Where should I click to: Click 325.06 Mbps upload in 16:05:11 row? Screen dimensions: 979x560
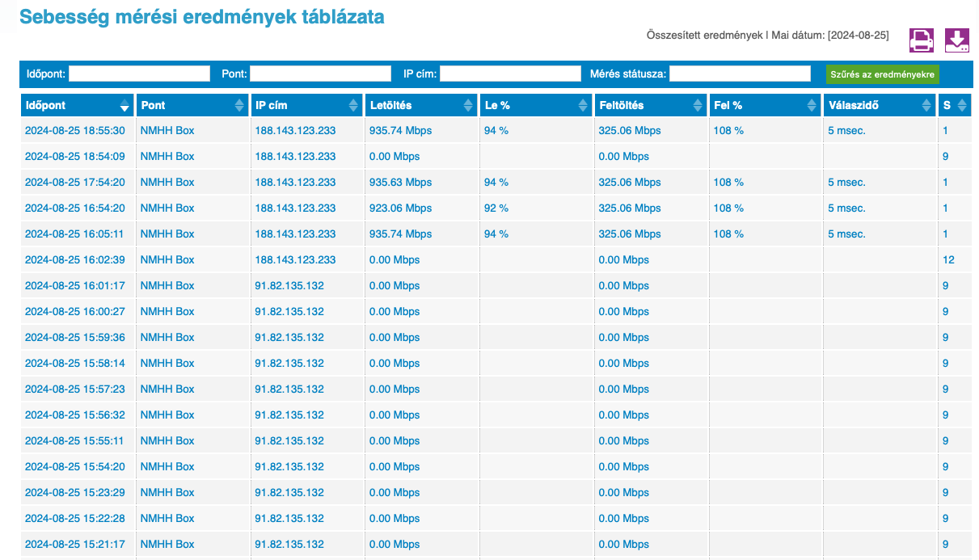pyautogui.click(x=630, y=234)
